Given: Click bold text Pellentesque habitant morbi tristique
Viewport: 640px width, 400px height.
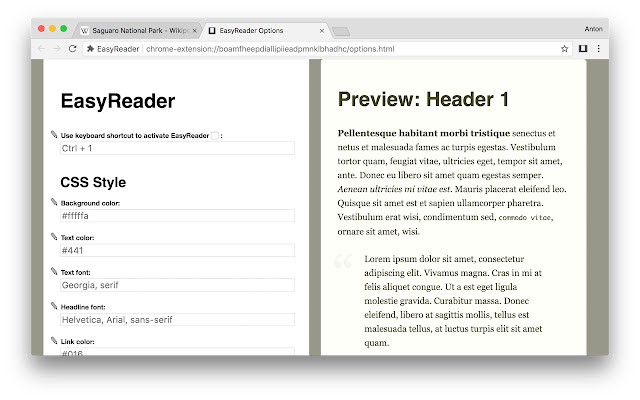Looking at the screenshot, I should 424,133.
